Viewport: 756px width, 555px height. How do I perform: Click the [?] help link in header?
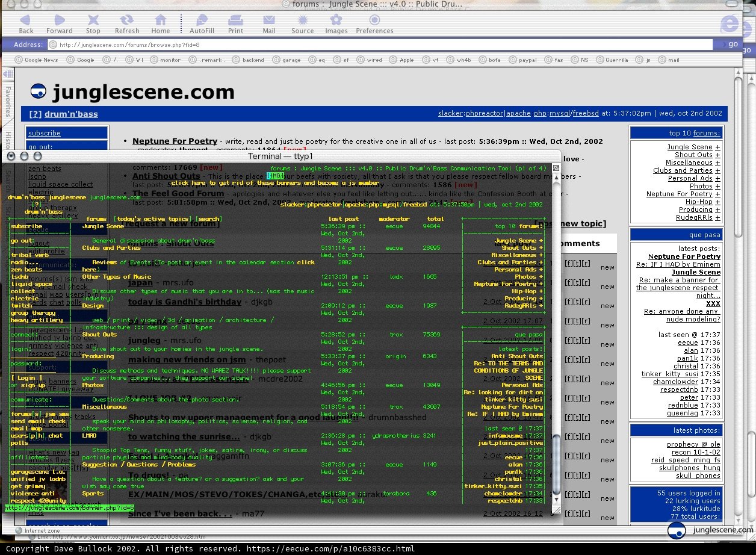click(x=35, y=114)
